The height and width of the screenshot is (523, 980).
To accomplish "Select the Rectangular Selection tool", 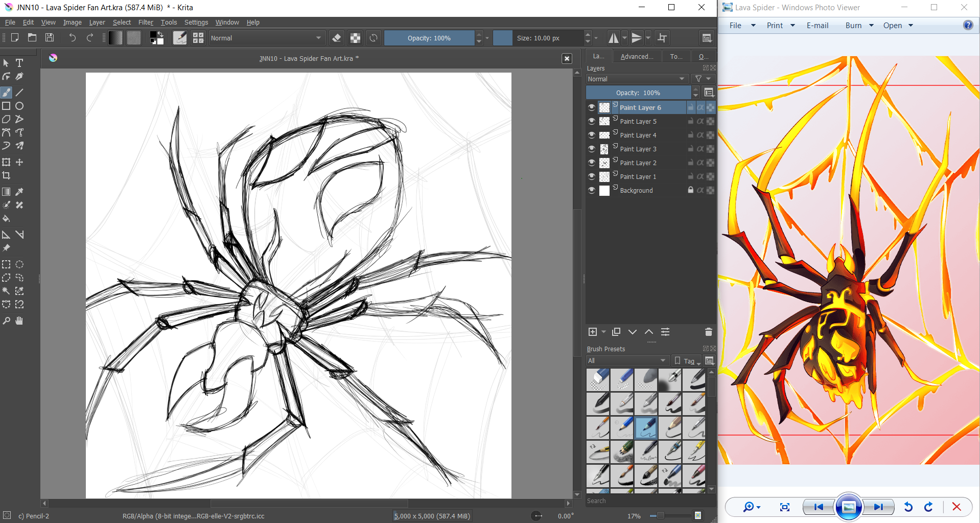I will 6,264.
